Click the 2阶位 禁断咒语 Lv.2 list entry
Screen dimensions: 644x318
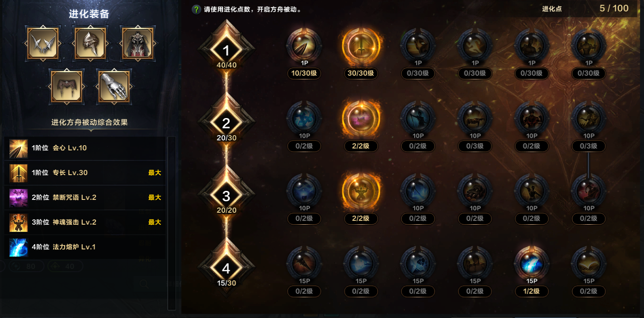[x=86, y=198]
